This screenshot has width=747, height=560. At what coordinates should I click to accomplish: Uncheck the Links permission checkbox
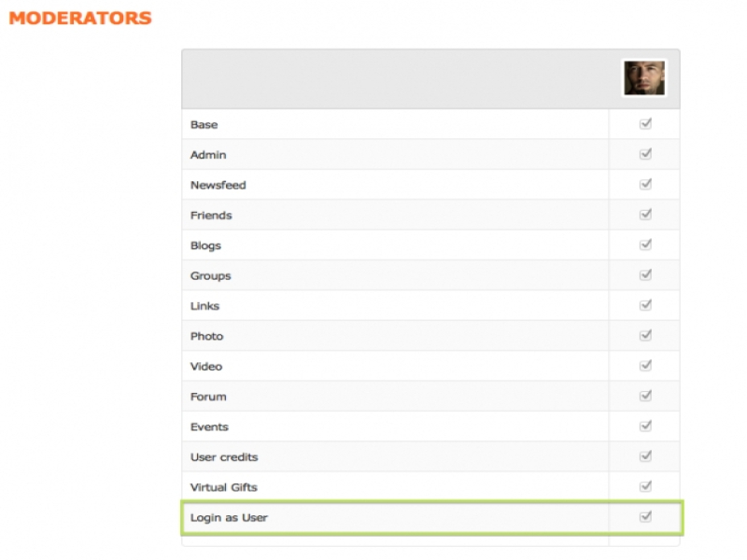pos(645,305)
